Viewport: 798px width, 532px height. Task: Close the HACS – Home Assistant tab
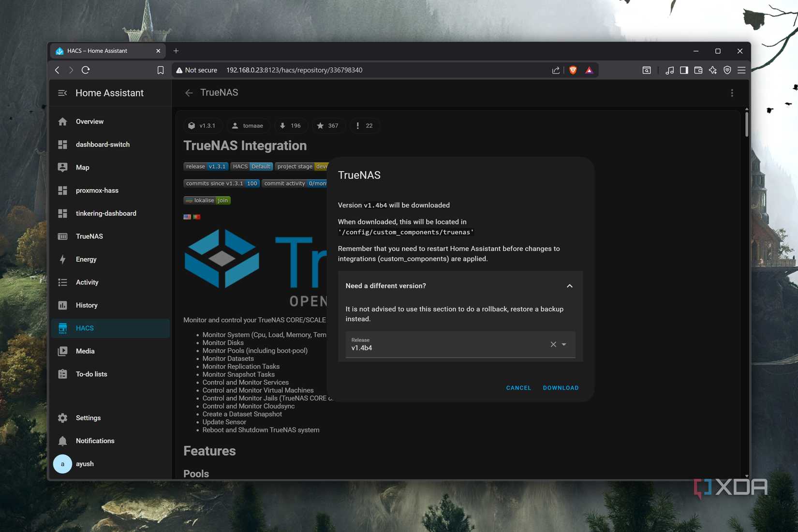pyautogui.click(x=158, y=51)
